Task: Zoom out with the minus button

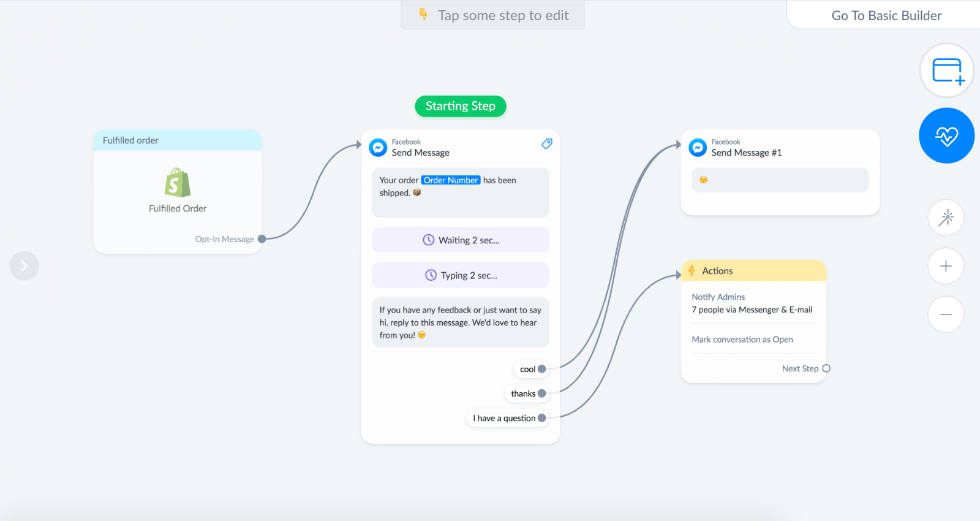Action: point(946,314)
